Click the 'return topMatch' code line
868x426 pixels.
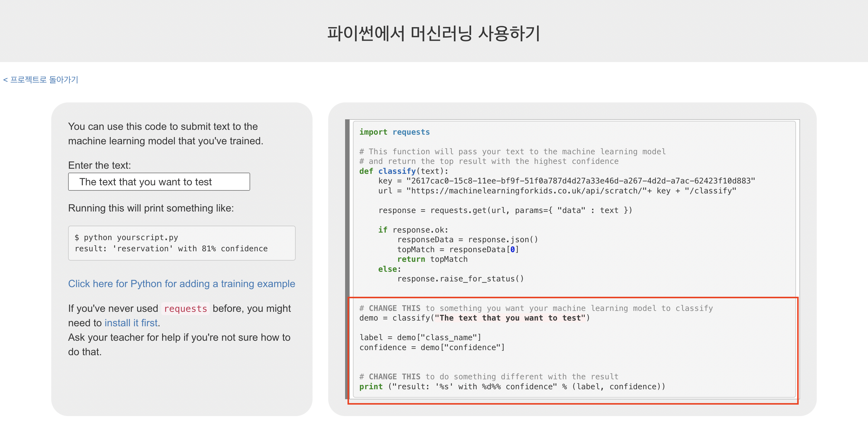pos(432,259)
